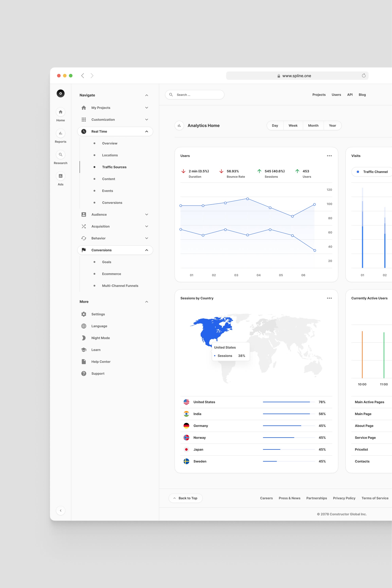Open Users card three-dot menu
This screenshot has height=588, width=392.
(329, 156)
